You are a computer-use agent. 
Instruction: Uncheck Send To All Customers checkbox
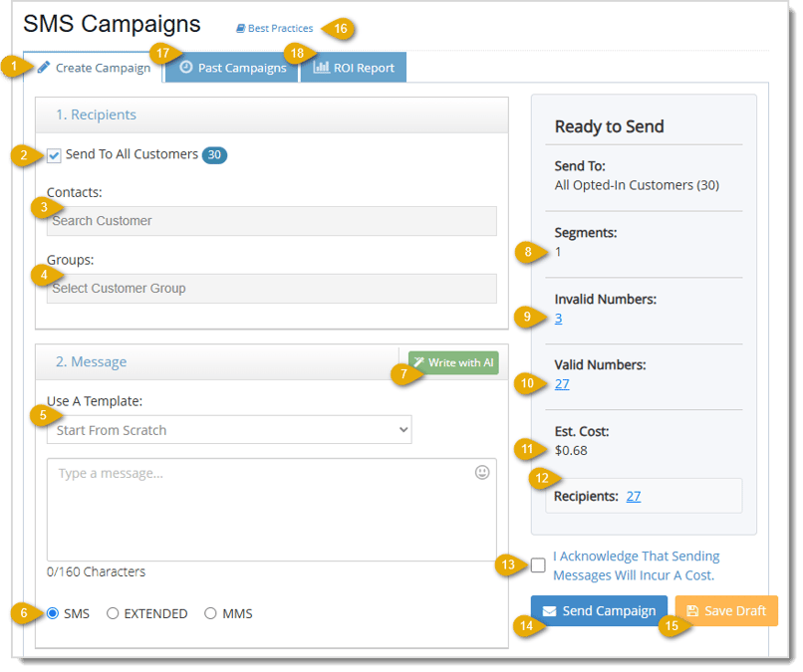pos(54,155)
